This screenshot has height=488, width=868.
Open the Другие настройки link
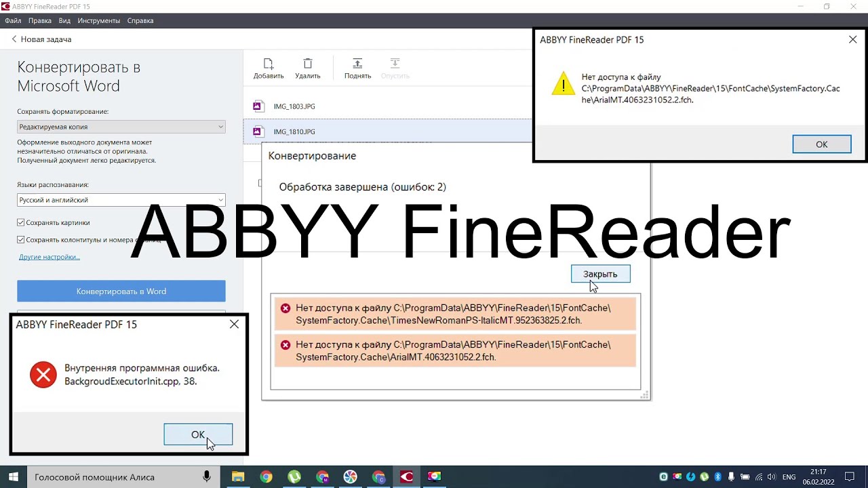[x=50, y=257]
